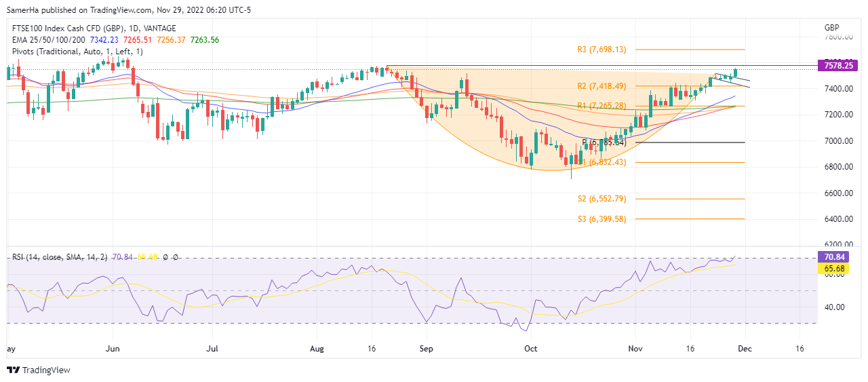Click the GBP currency label on price axis
The height and width of the screenshot is (382, 868).
coord(832,28)
